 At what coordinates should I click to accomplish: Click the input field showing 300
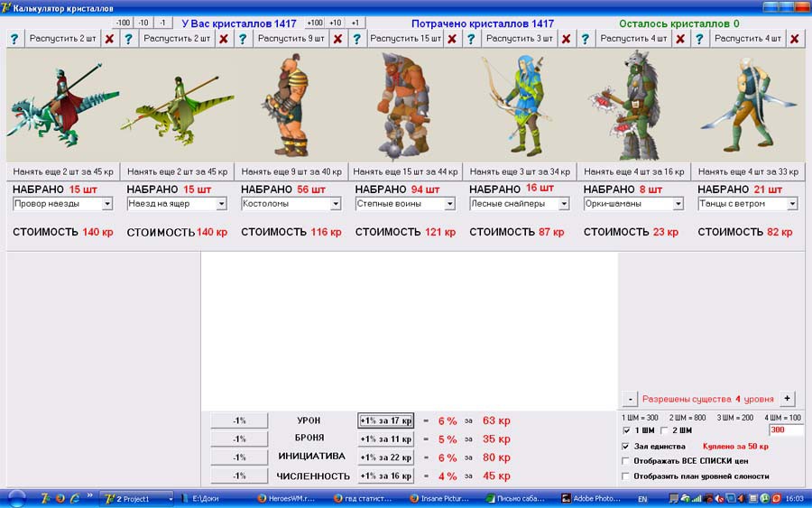point(786,430)
